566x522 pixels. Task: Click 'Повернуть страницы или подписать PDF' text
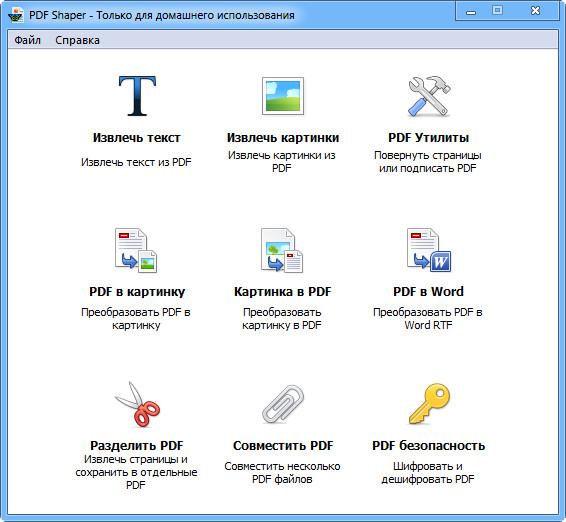tap(428, 161)
